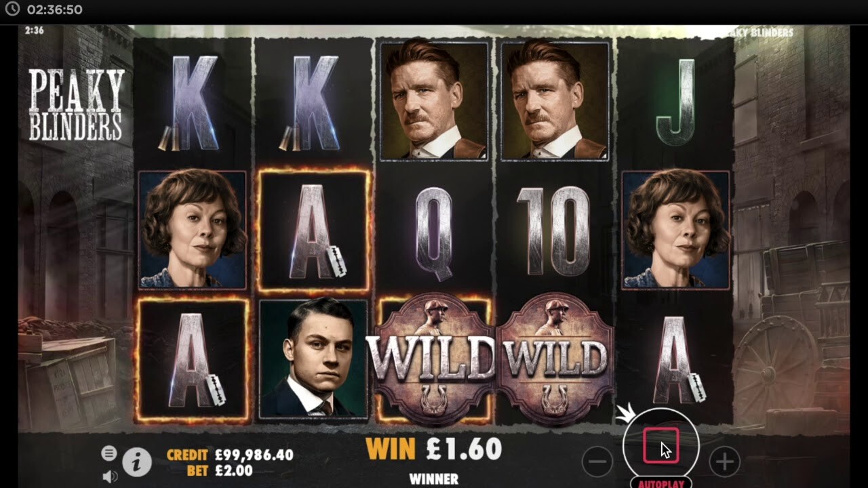
Task: Open the Autoplay options
Action: pos(661,483)
